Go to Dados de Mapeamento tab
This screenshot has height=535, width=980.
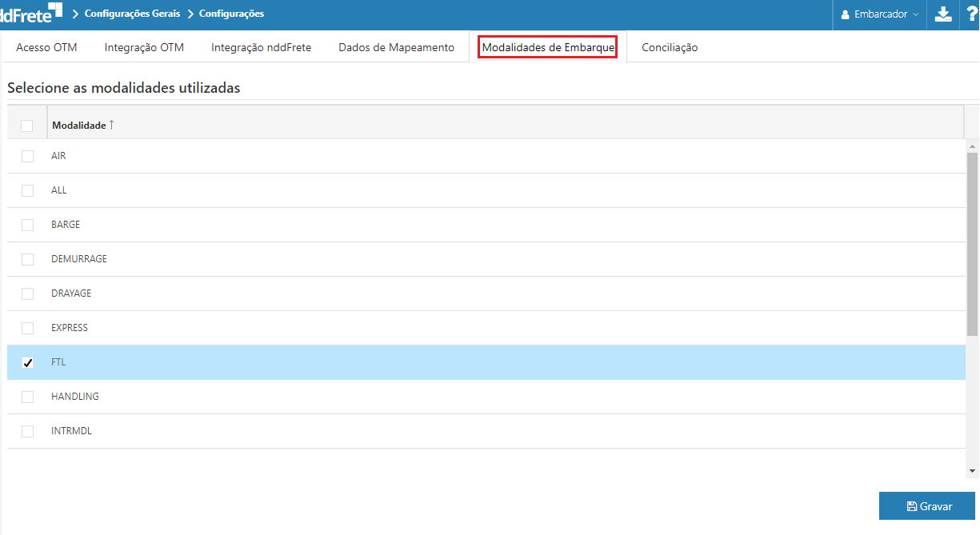tap(396, 47)
